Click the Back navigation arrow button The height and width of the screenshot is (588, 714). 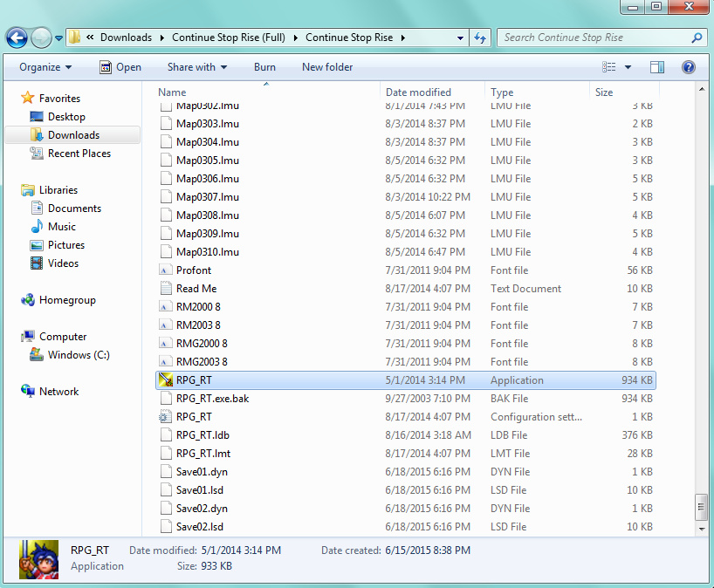17,38
